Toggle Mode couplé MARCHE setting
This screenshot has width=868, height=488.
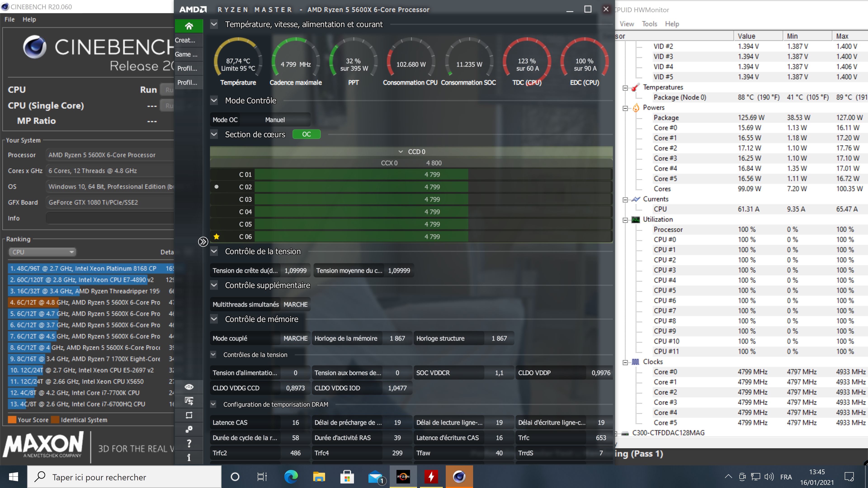tap(295, 338)
